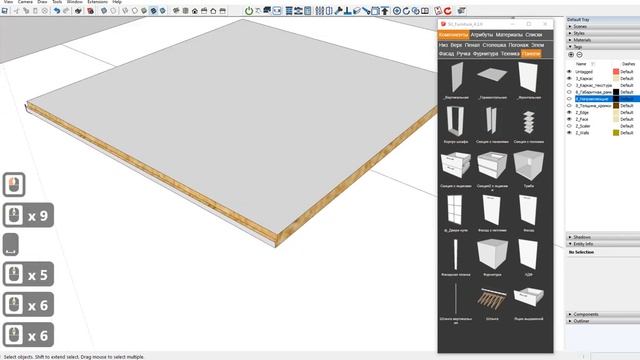Switch to the Списки tab
Image resolution: width=640 pixels, height=360 pixels.
click(534, 35)
